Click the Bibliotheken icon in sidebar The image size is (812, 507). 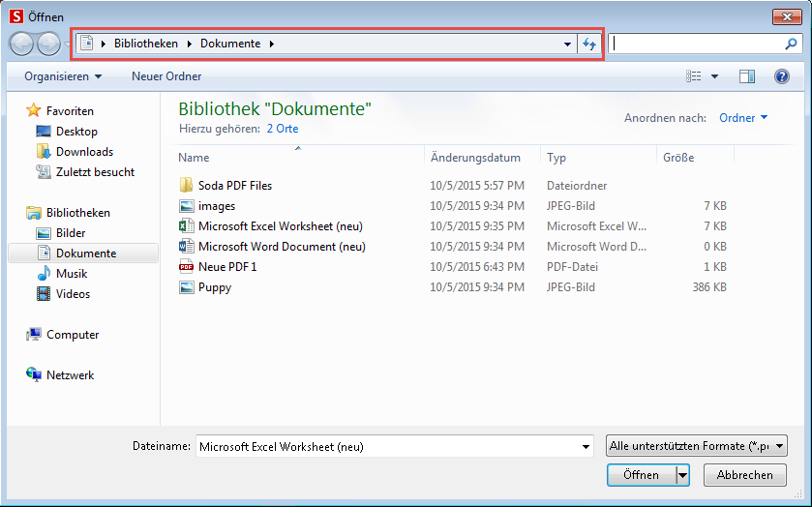tap(34, 212)
